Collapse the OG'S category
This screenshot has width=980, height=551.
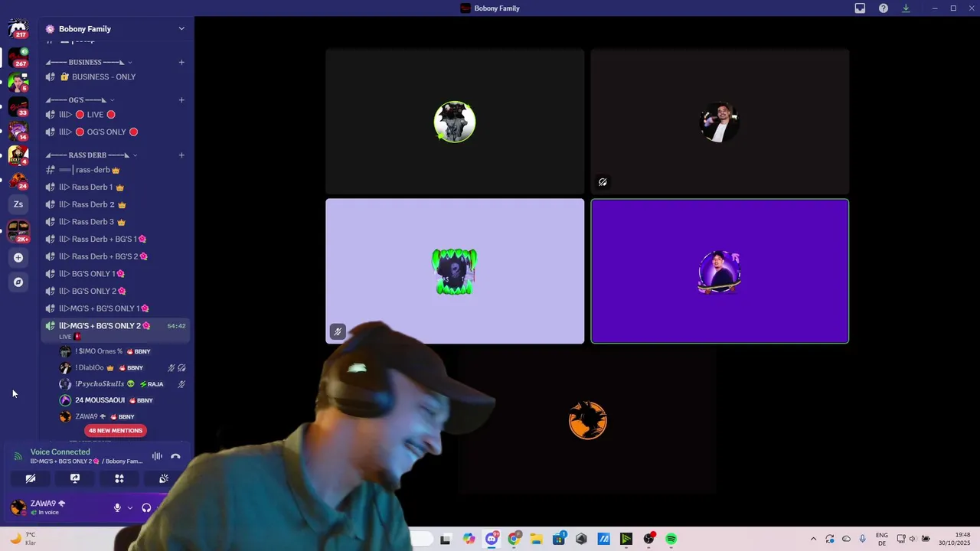point(80,99)
